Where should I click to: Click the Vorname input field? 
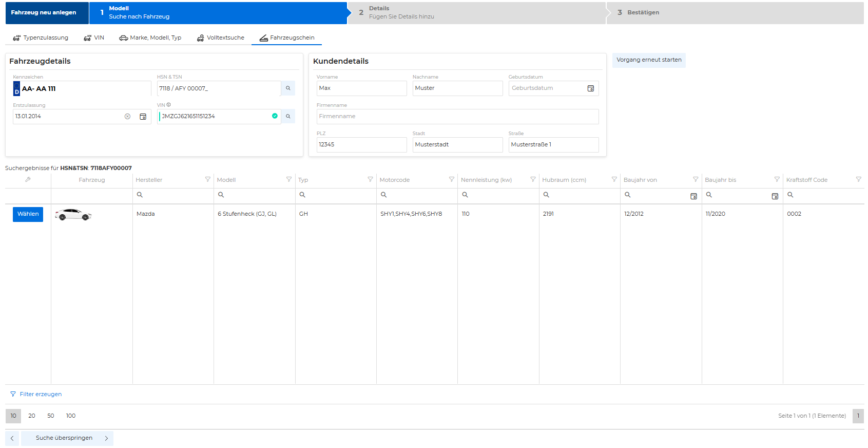tap(361, 88)
